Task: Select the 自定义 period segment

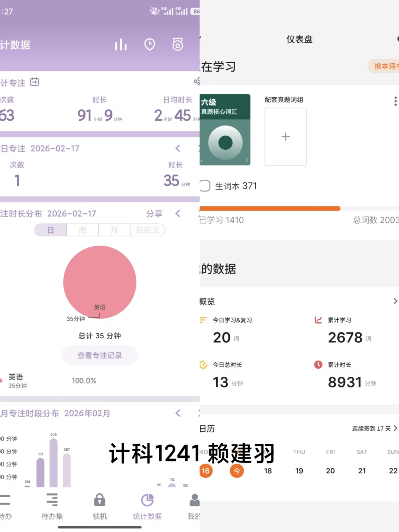Action: coord(147,230)
